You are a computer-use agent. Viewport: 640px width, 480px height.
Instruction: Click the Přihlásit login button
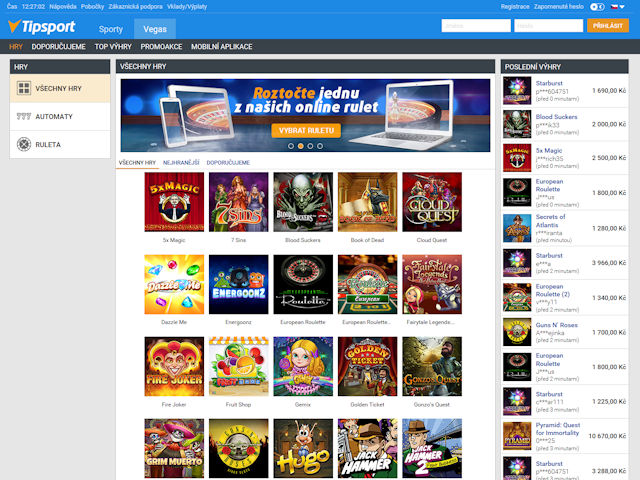coord(608,26)
